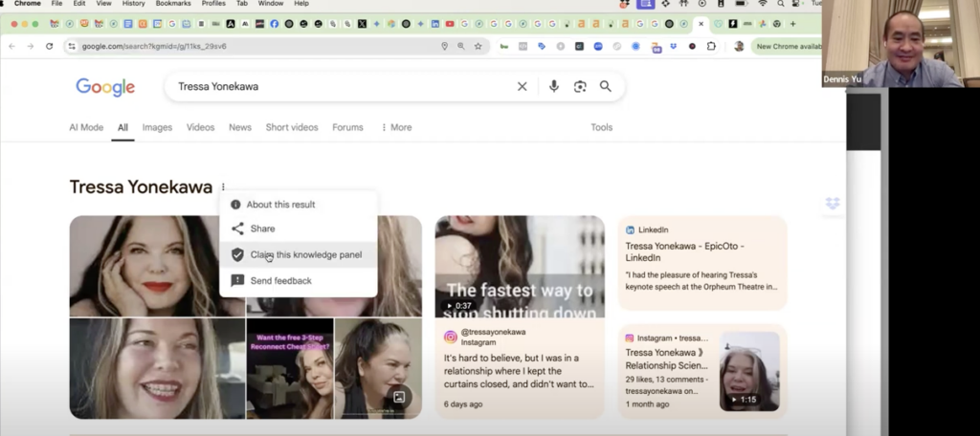Screen dimensions: 980x436
Task: Play the 1:15 Instagram video thumbnail
Action: (749, 371)
